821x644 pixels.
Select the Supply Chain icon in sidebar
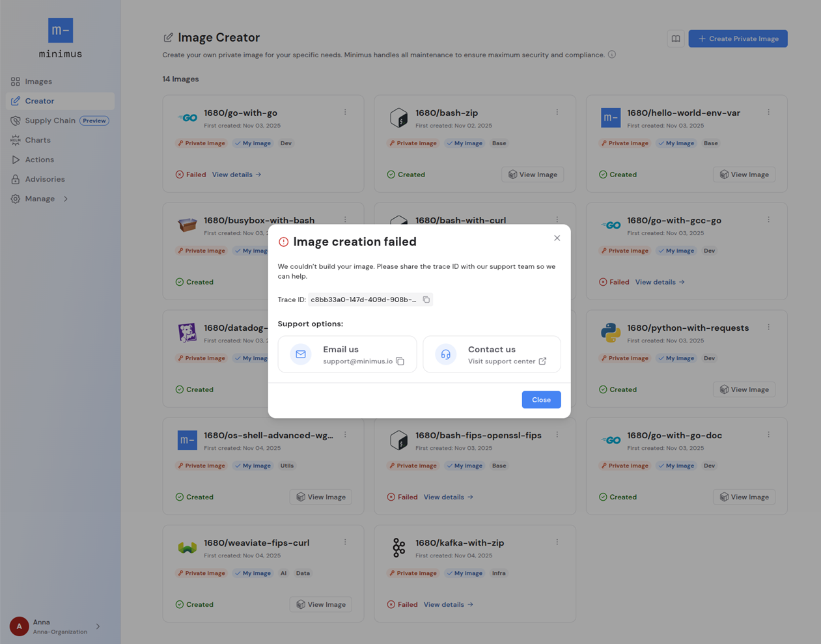[x=14, y=120]
